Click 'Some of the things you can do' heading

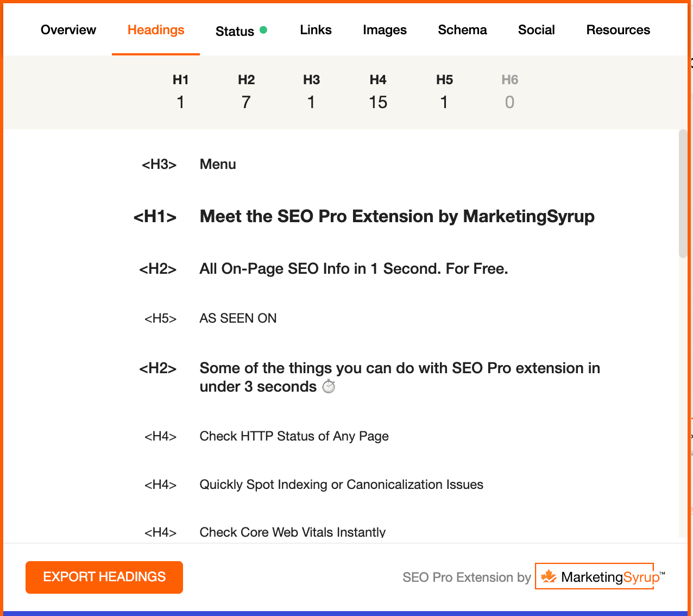pyautogui.click(x=400, y=378)
